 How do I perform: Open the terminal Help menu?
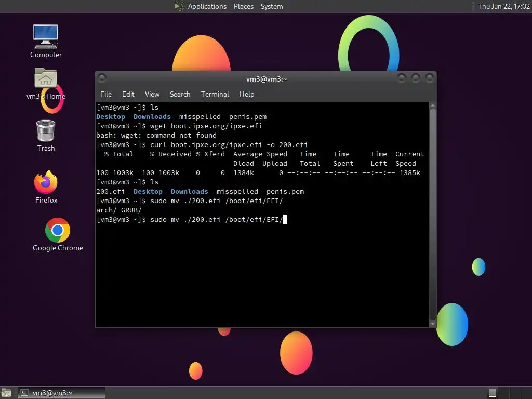(247, 95)
